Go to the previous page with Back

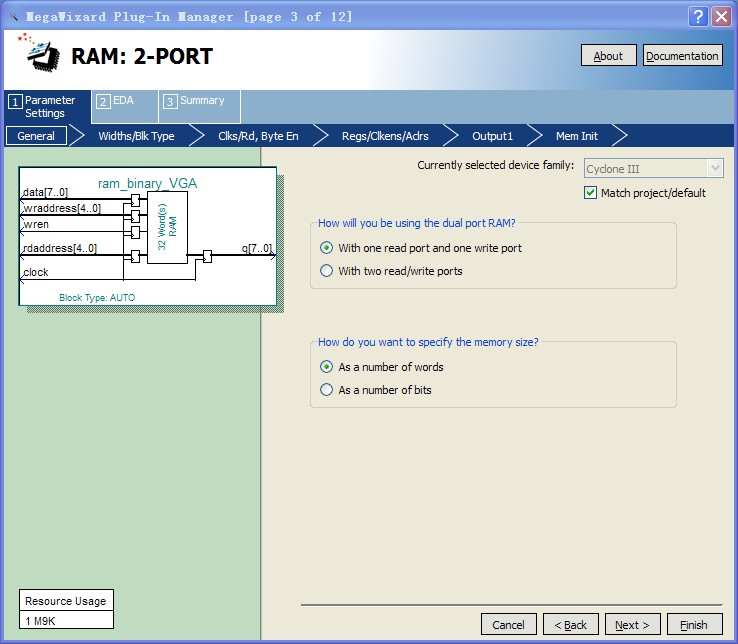pyautogui.click(x=570, y=625)
